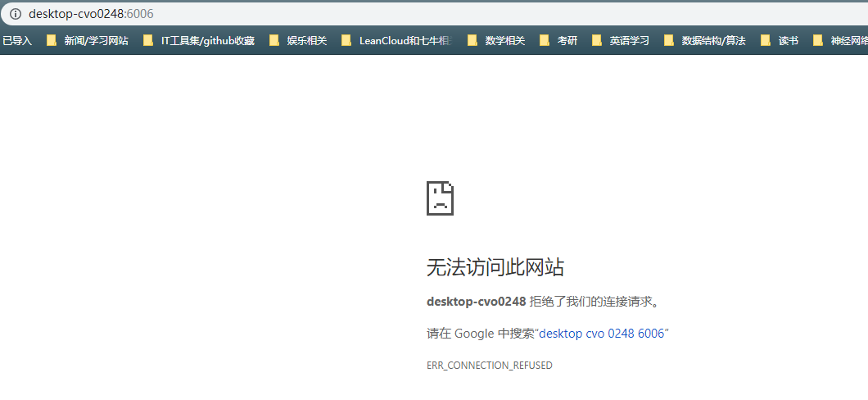868x400 pixels.
Task: Click the address bar URL desktop-cvo0248:6006
Action: (x=91, y=14)
